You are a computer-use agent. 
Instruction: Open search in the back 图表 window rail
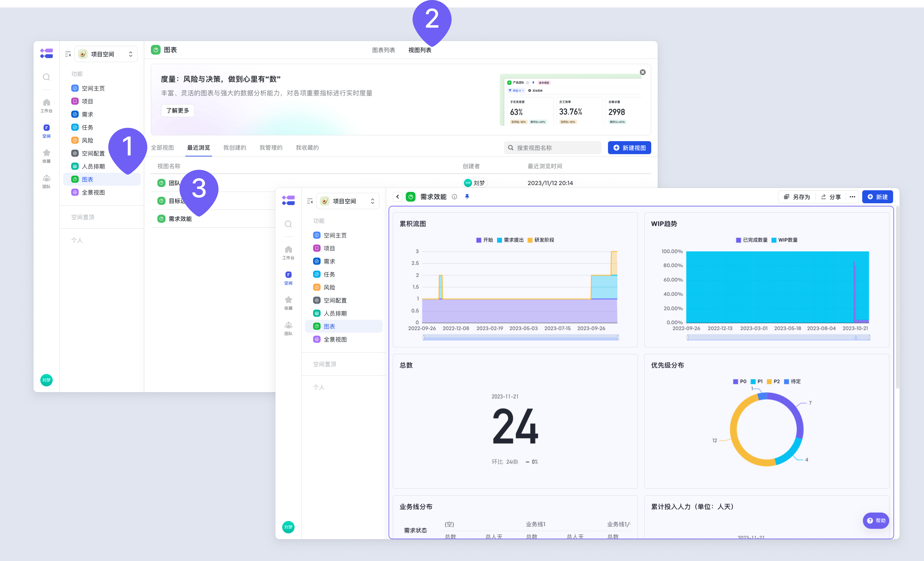coord(46,77)
